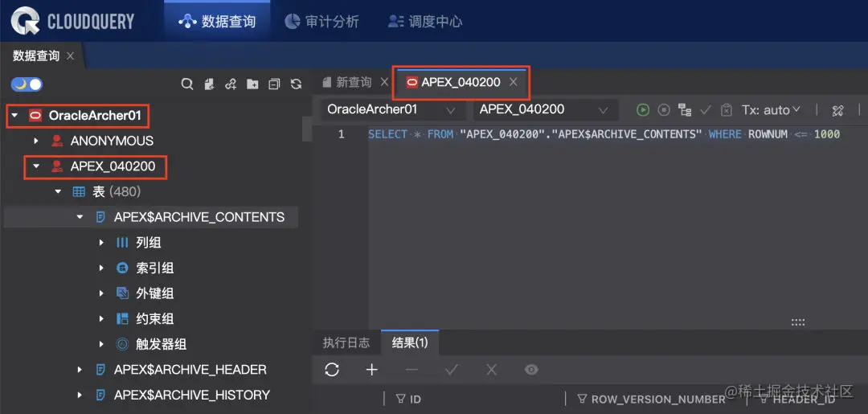Click the filter icon on ID column
Viewport: 868px width, 414px height.
click(400, 399)
